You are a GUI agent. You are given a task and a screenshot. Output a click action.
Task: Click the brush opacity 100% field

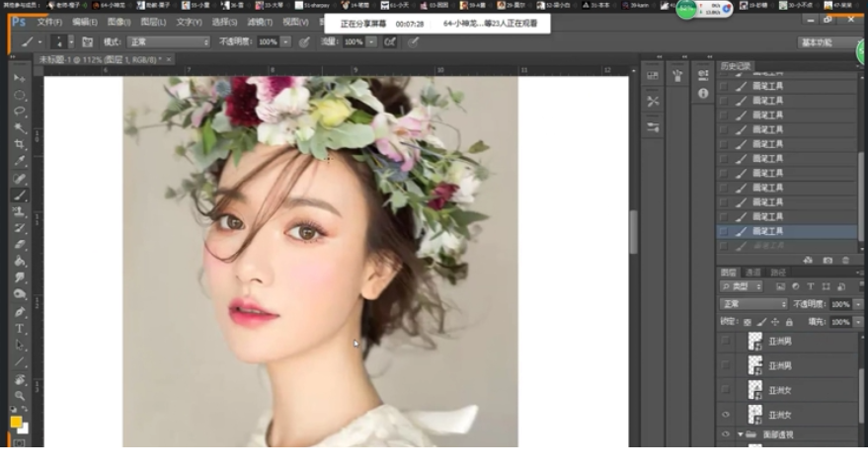click(x=268, y=42)
